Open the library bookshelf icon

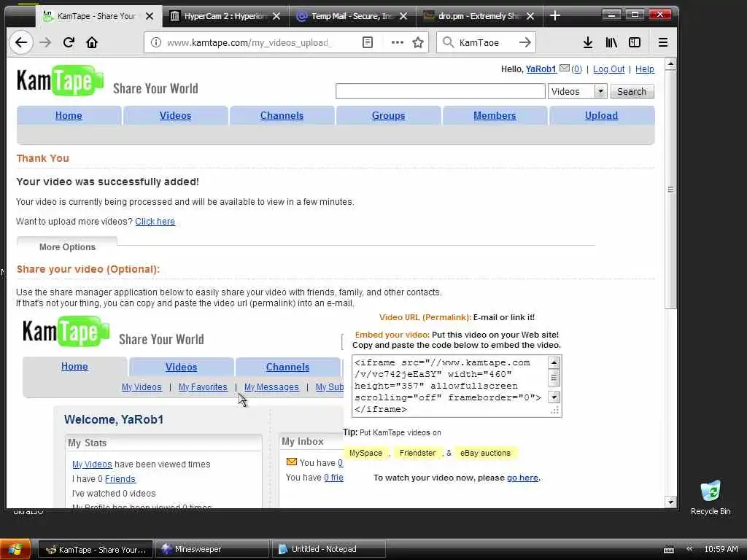pos(611,42)
